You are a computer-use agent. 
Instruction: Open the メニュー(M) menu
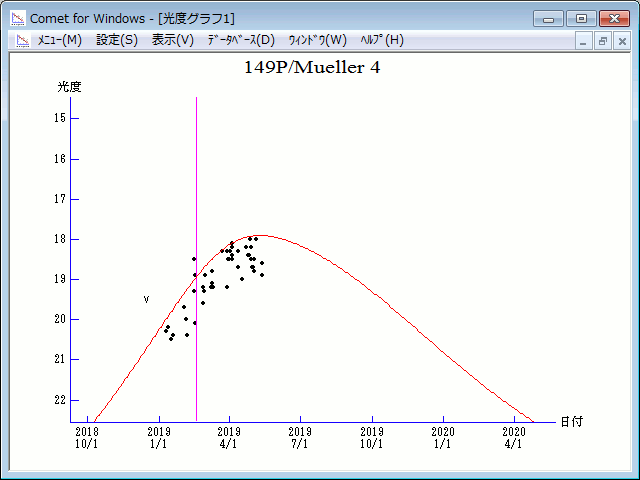click(x=59, y=40)
